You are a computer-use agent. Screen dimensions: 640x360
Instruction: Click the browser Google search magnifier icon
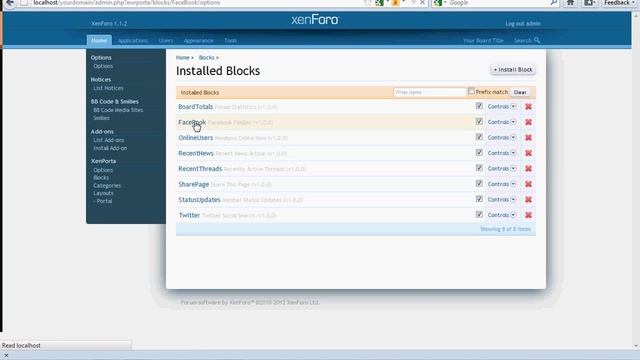click(553, 3)
